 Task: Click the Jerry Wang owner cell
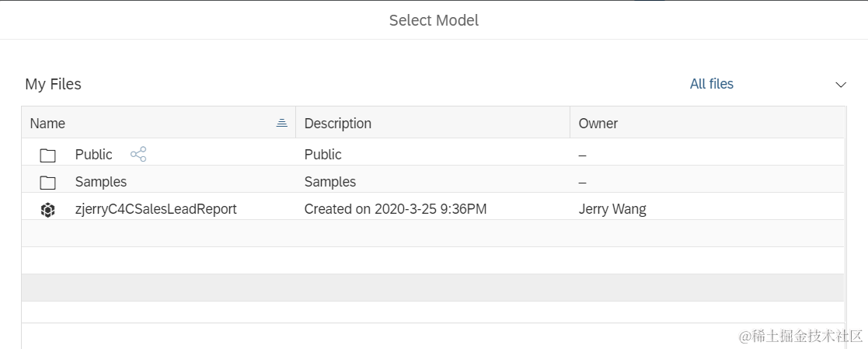coord(612,209)
